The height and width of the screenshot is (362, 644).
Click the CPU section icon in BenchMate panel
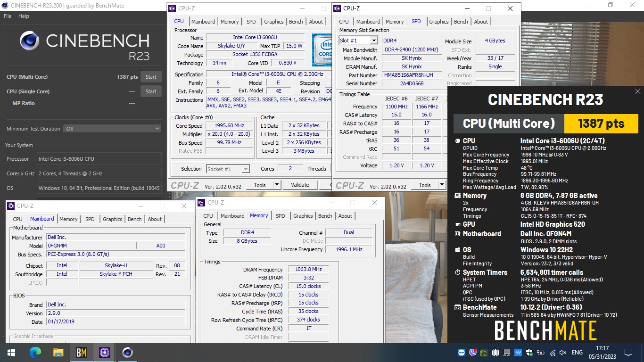point(457,141)
